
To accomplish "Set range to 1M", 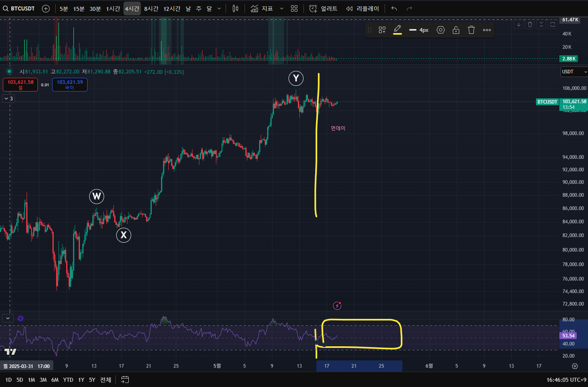I will click(x=31, y=380).
